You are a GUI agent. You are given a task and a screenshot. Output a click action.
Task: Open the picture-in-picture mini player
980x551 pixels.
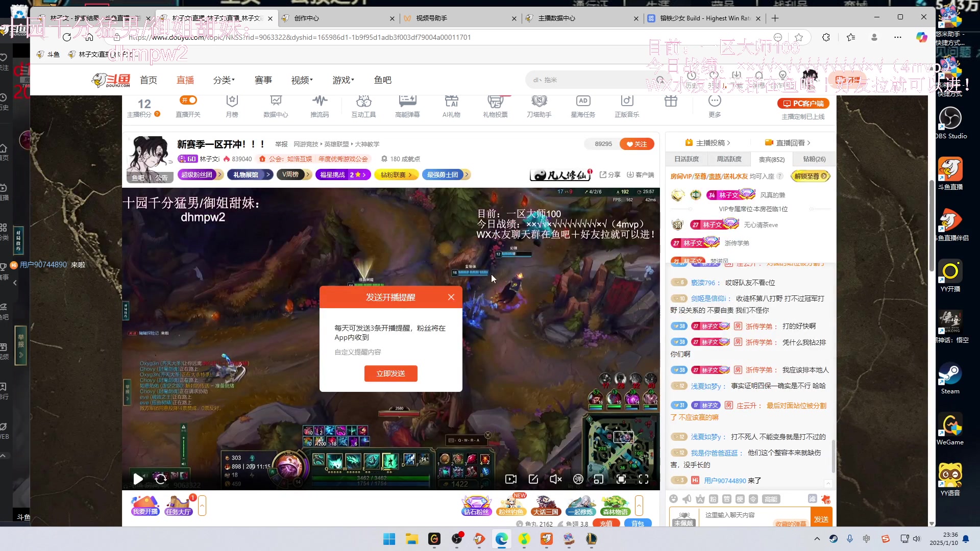click(599, 479)
